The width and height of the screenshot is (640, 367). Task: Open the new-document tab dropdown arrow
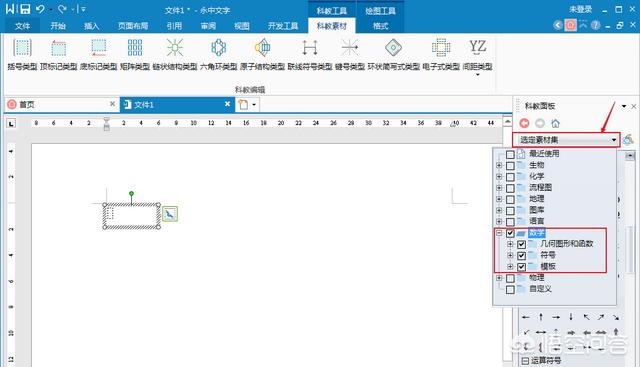point(254,105)
